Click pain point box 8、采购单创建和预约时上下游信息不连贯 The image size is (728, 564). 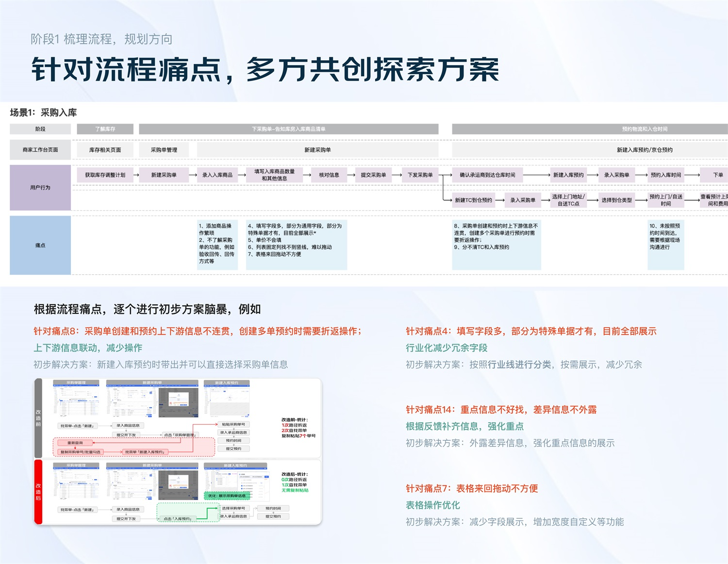[496, 244]
